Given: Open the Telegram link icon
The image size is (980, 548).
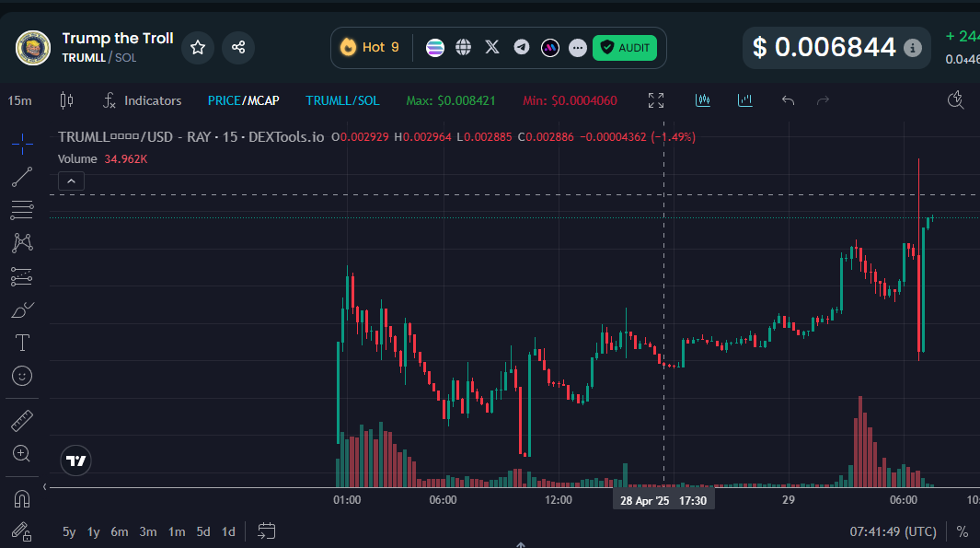Looking at the screenshot, I should tap(521, 48).
